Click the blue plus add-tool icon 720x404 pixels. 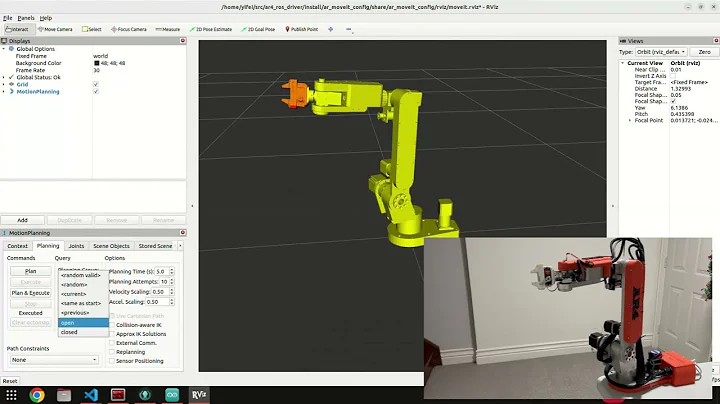(x=331, y=29)
